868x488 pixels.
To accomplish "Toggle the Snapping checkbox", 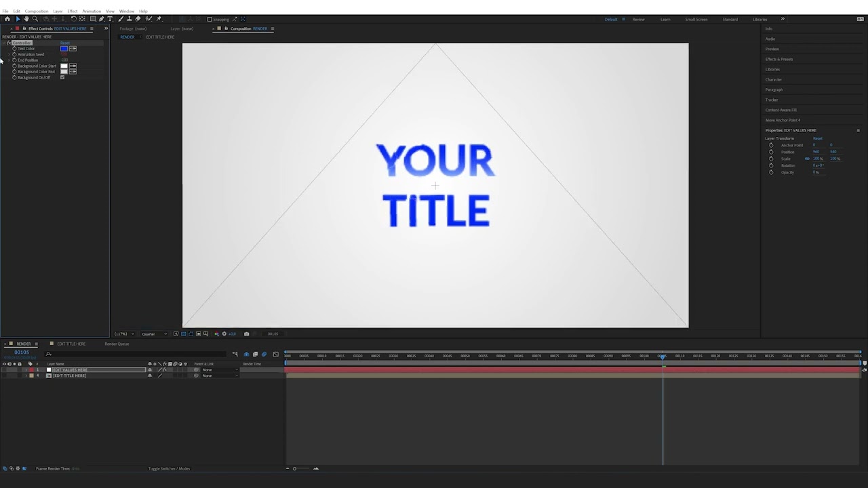I will 210,19.
